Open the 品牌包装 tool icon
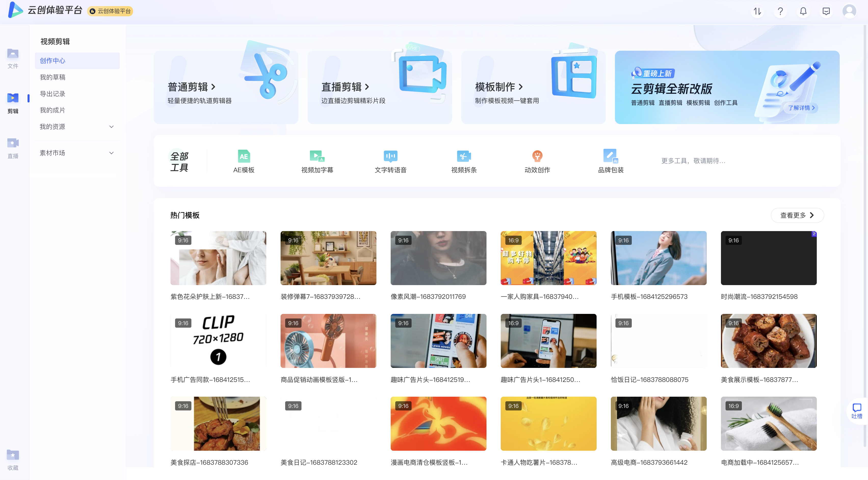The width and height of the screenshot is (868, 480). [x=610, y=156]
